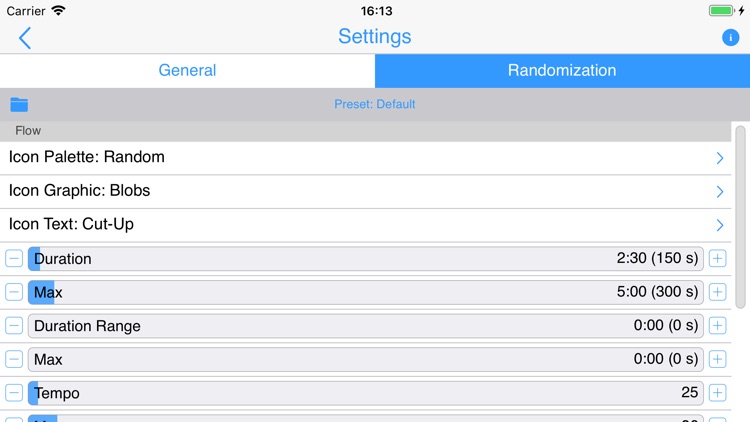Viewport: 750px width, 422px height.
Task: Open the info button in header
Action: coord(730,37)
